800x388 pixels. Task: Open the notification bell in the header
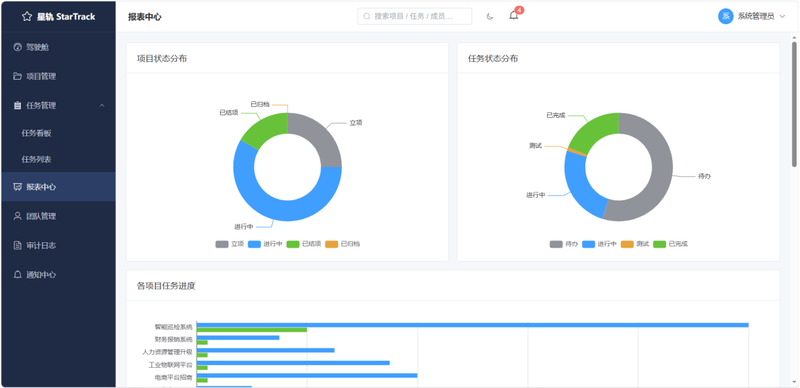point(514,15)
